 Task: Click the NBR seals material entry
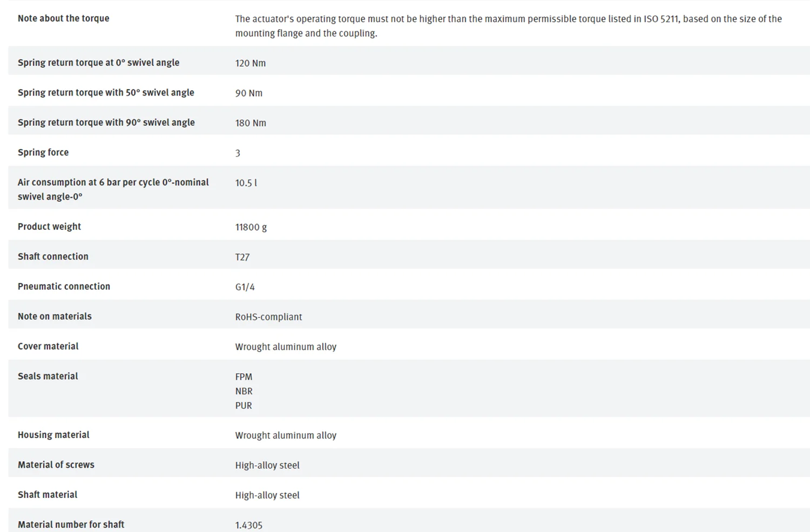coord(244,391)
